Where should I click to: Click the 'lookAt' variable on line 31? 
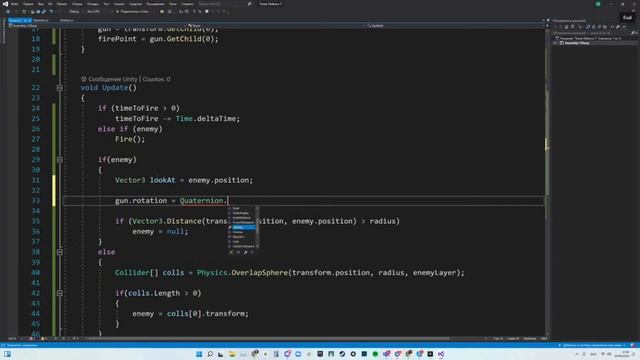tap(162, 180)
